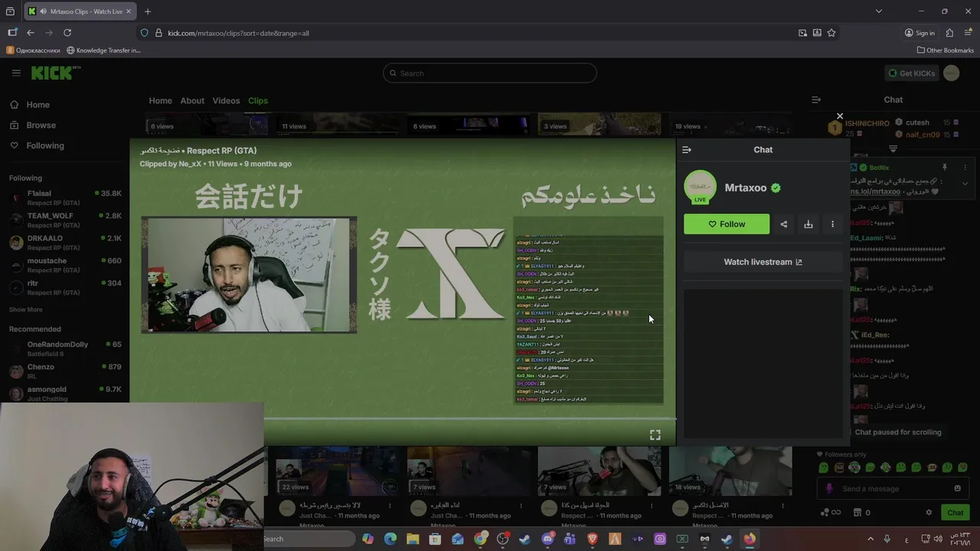Seek the clip's playback progress bar

click(470, 419)
